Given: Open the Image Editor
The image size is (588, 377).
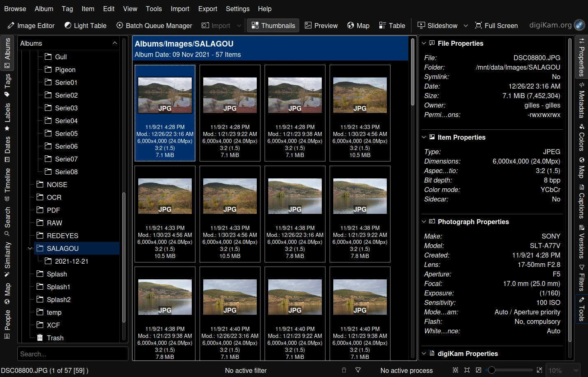Looking at the screenshot, I should pyautogui.click(x=31, y=26).
